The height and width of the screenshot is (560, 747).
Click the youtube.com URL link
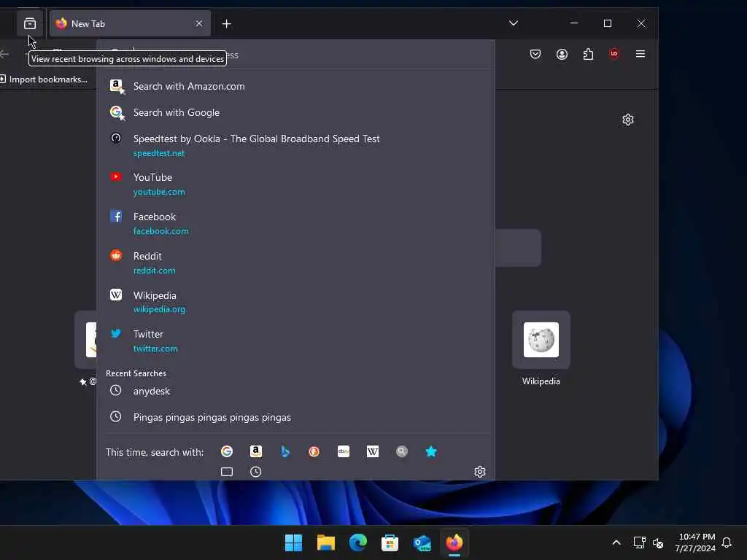coord(159,192)
